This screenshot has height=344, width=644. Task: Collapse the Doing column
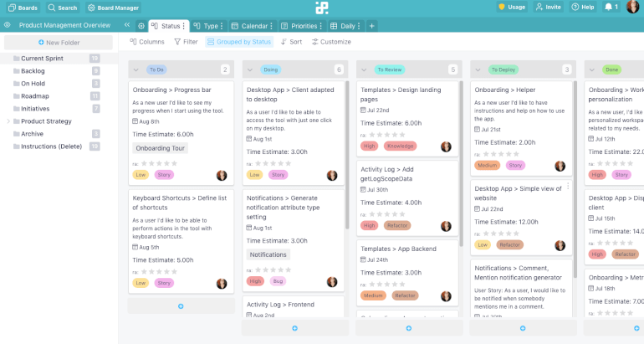pyautogui.click(x=250, y=69)
